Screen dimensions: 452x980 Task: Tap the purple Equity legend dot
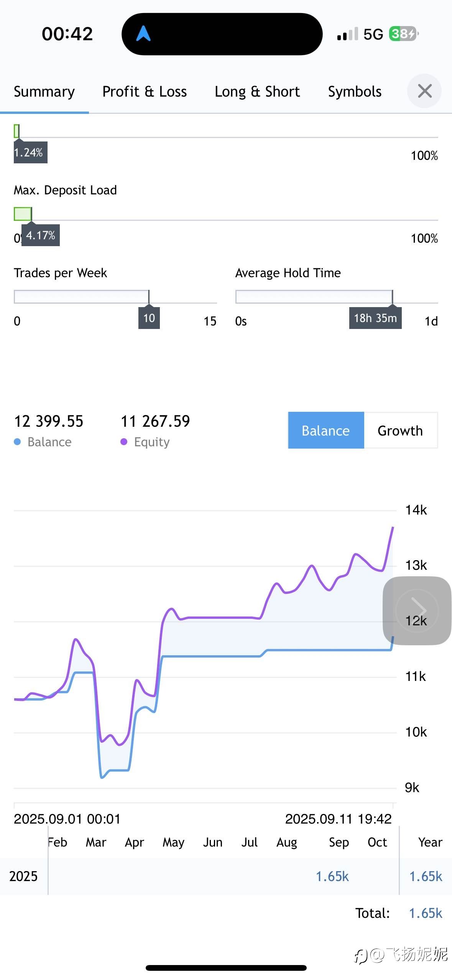click(124, 442)
